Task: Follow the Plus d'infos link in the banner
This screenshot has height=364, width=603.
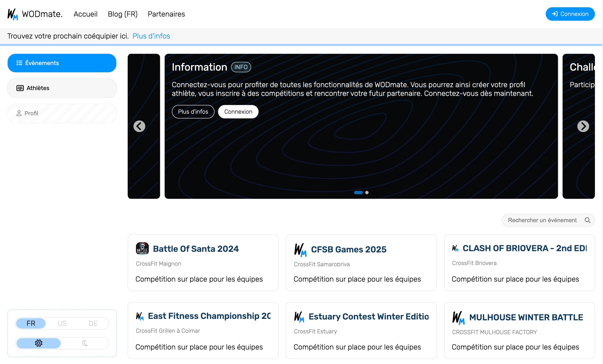Action: pyautogui.click(x=151, y=36)
